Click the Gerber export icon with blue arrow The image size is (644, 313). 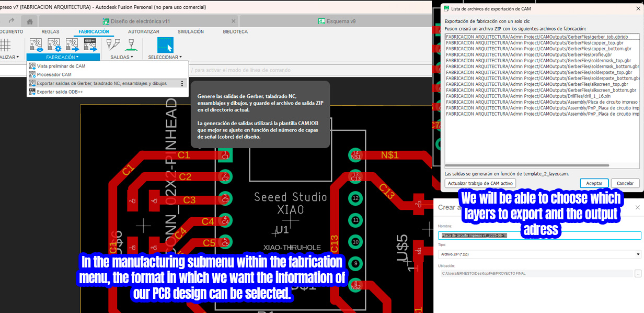[x=72, y=44]
